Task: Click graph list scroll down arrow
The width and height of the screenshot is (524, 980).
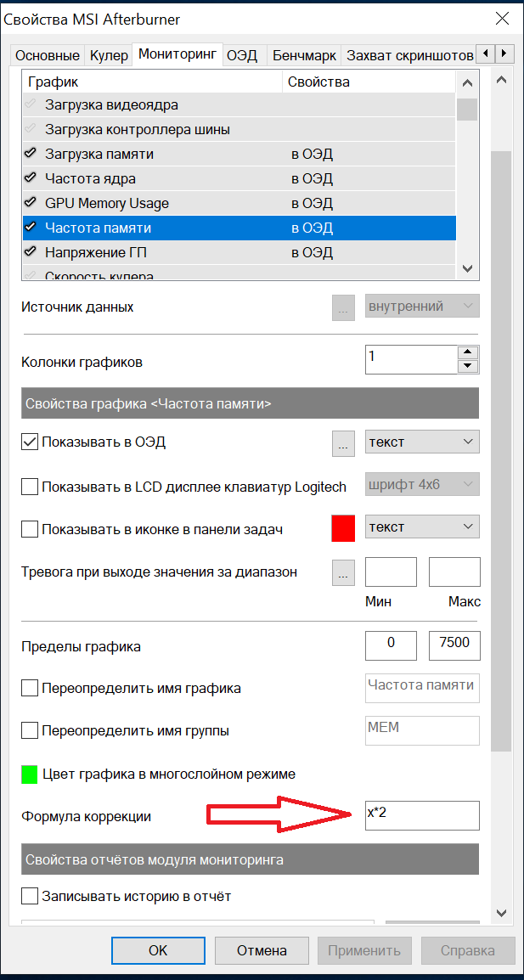Action: (467, 268)
